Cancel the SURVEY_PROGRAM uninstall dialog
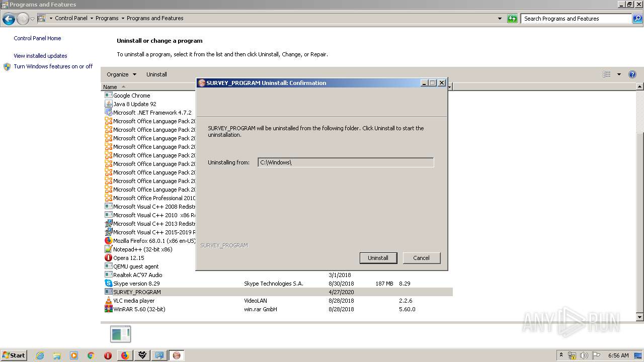Viewport: 644px width, 362px height. click(422, 258)
